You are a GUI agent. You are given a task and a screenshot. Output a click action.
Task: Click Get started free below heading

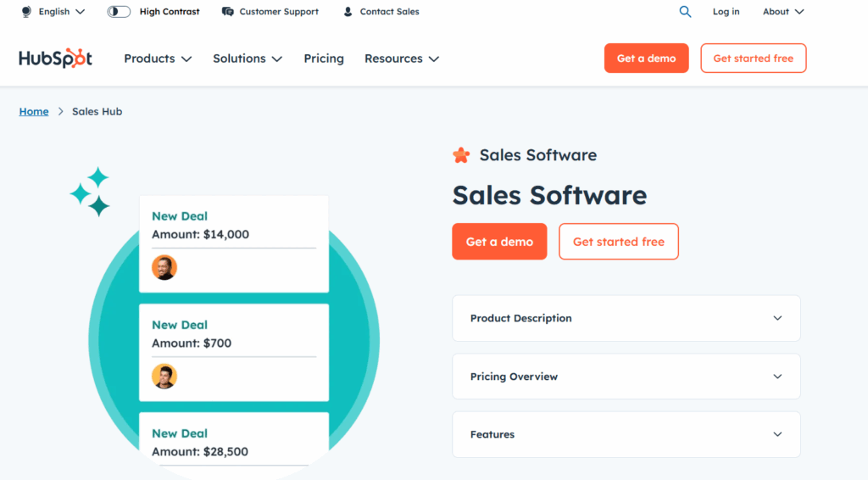point(618,242)
